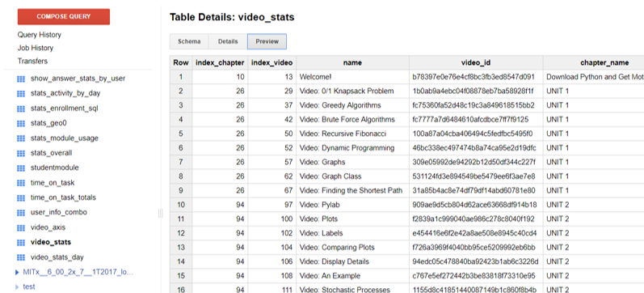Click the table icon beside video_axis
The image size is (644, 293).
click(x=21, y=227)
